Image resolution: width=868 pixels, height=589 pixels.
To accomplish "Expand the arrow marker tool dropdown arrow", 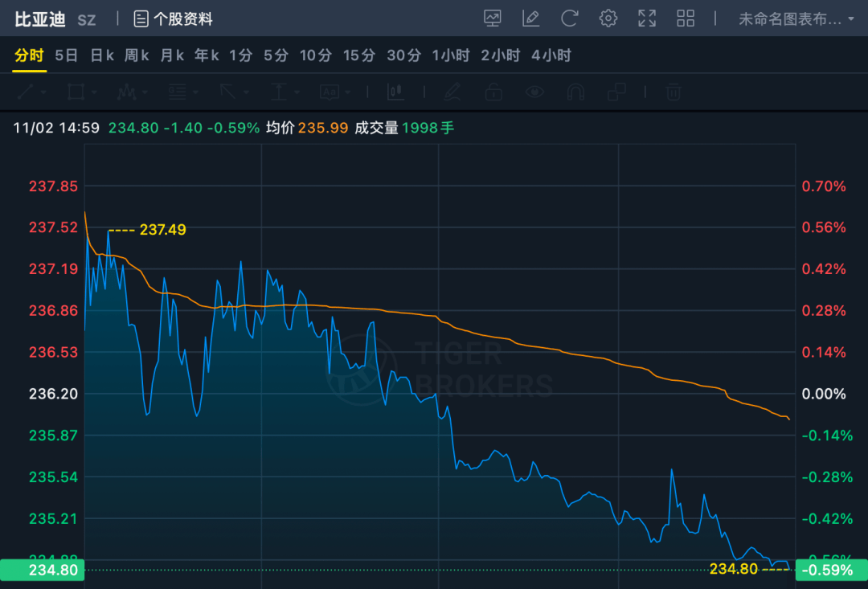I will (x=247, y=92).
